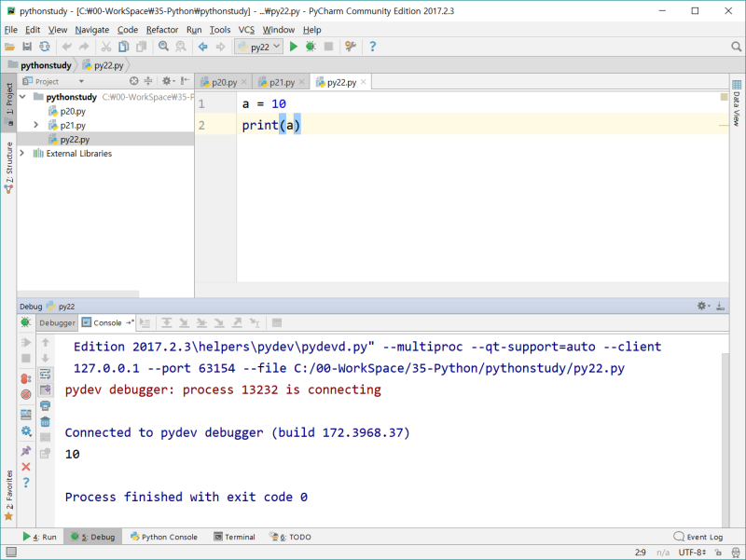Viewport: 746px width, 560px height.
Task: Open the Terminal tool window
Action: coord(235,537)
